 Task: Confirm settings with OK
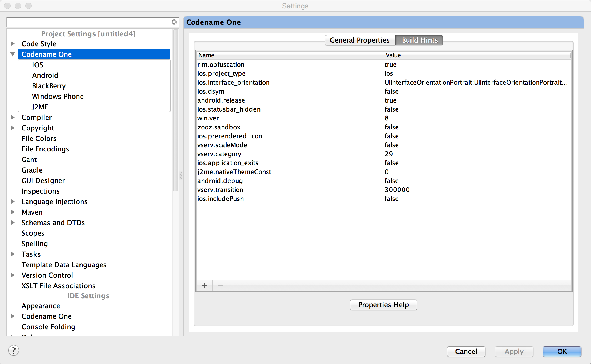[x=562, y=352]
